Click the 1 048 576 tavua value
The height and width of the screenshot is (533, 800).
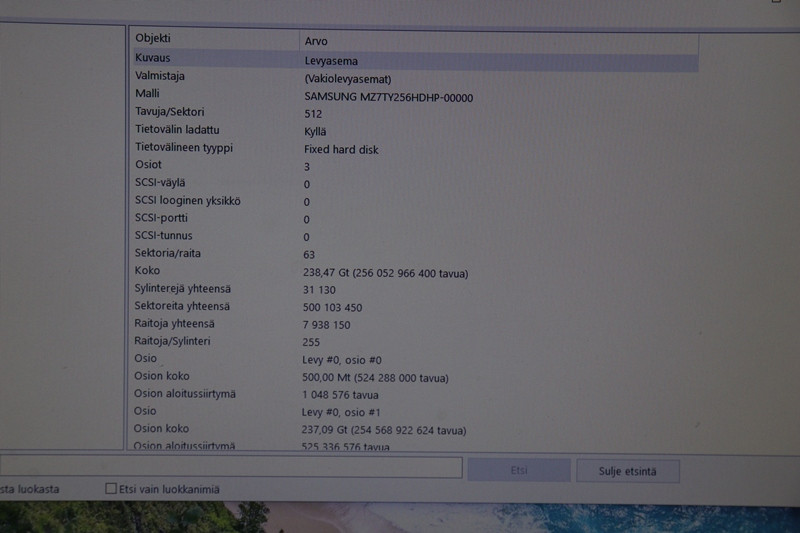(x=340, y=395)
